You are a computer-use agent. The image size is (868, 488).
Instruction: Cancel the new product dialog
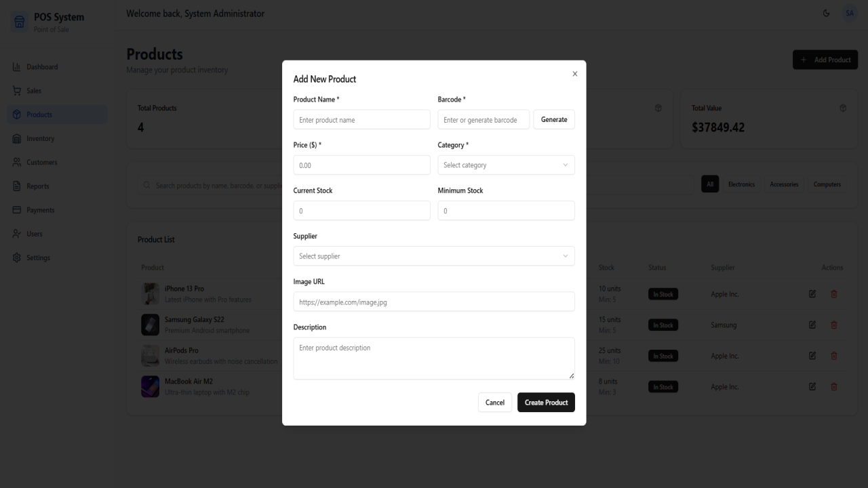coord(495,403)
